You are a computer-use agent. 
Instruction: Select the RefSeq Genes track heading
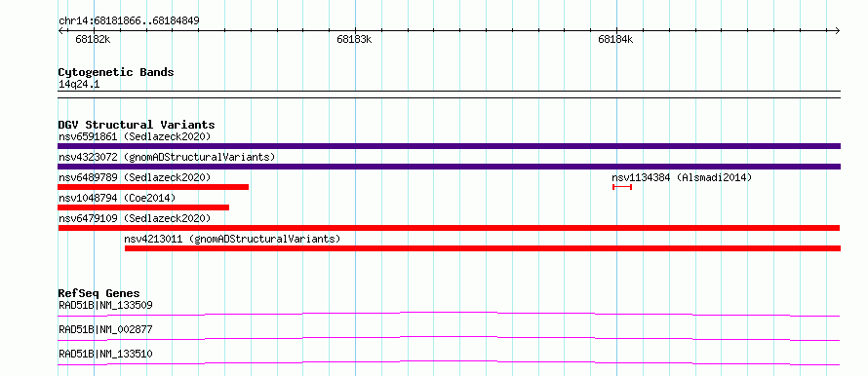click(99, 293)
